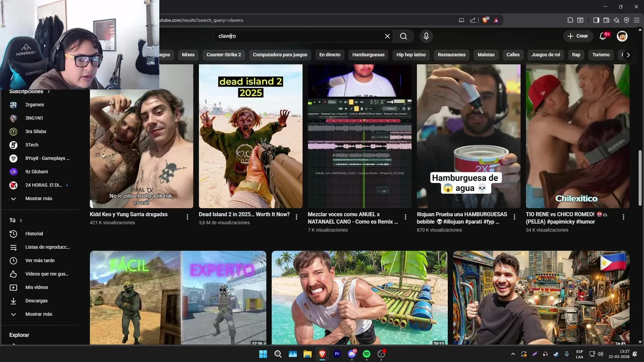The height and width of the screenshot is (362, 644).
Task: Open the Brave Shields lion icon
Action: tap(486, 20)
